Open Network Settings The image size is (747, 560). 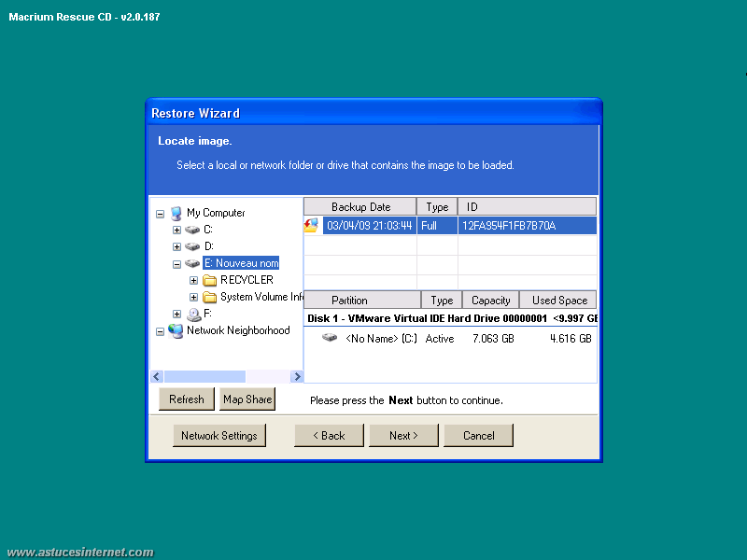click(x=219, y=435)
